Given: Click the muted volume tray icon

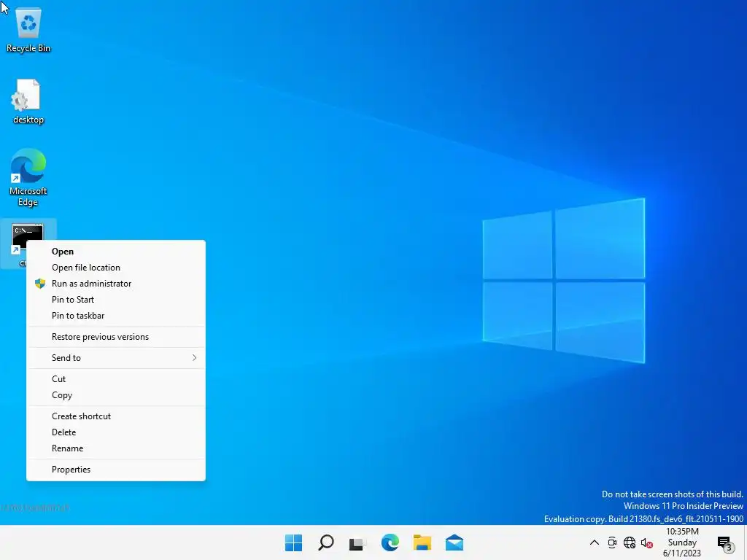Looking at the screenshot, I should (x=646, y=542).
